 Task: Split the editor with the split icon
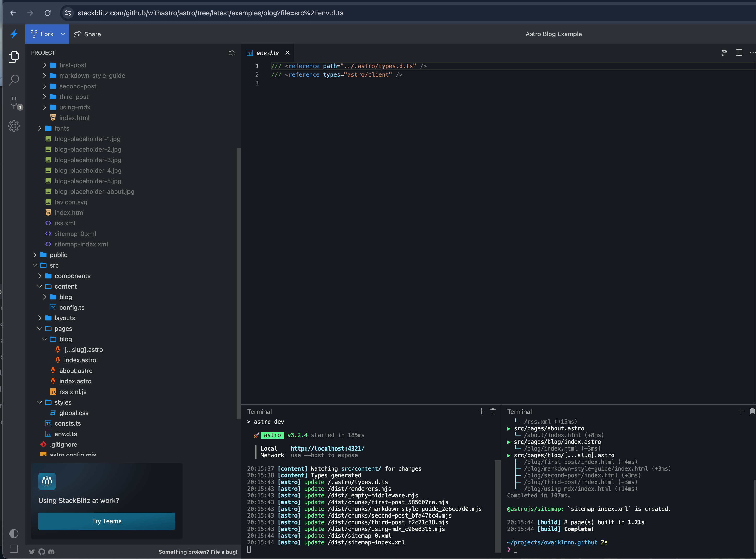(x=739, y=52)
